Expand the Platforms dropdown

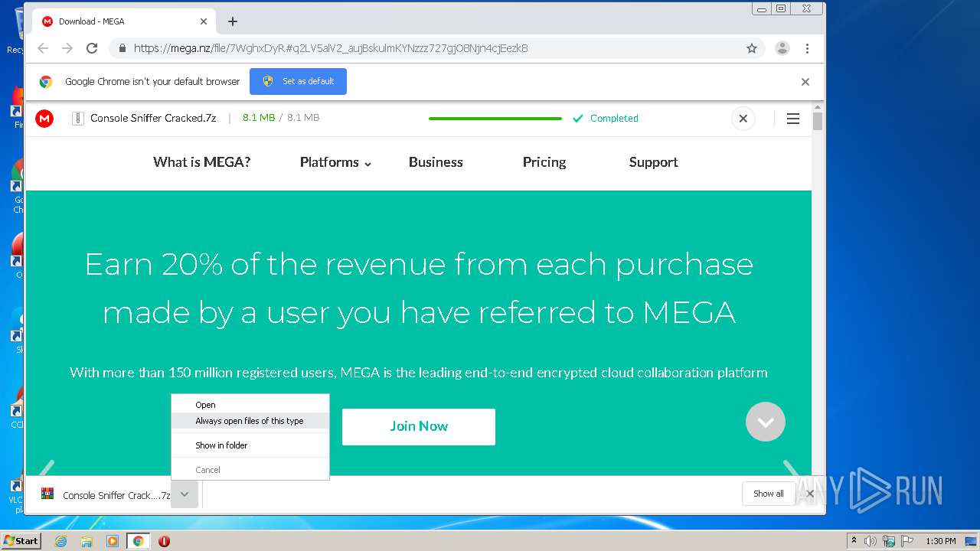[335, 162]
